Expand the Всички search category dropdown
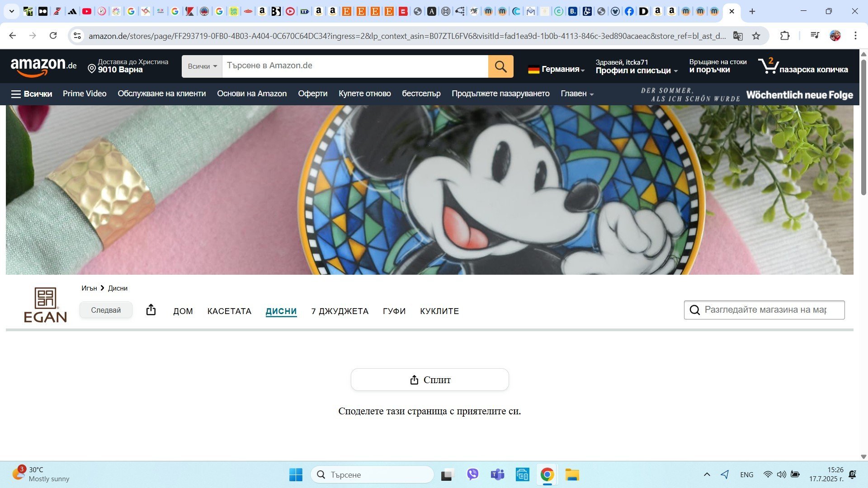The width and height of the screenshot is (868, 488). 202,66
